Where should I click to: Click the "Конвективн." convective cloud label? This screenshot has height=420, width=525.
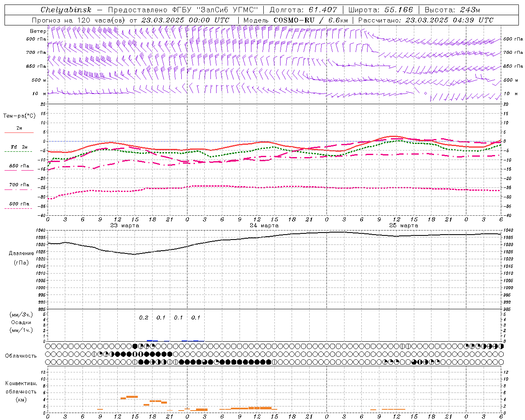click(21, 383)
